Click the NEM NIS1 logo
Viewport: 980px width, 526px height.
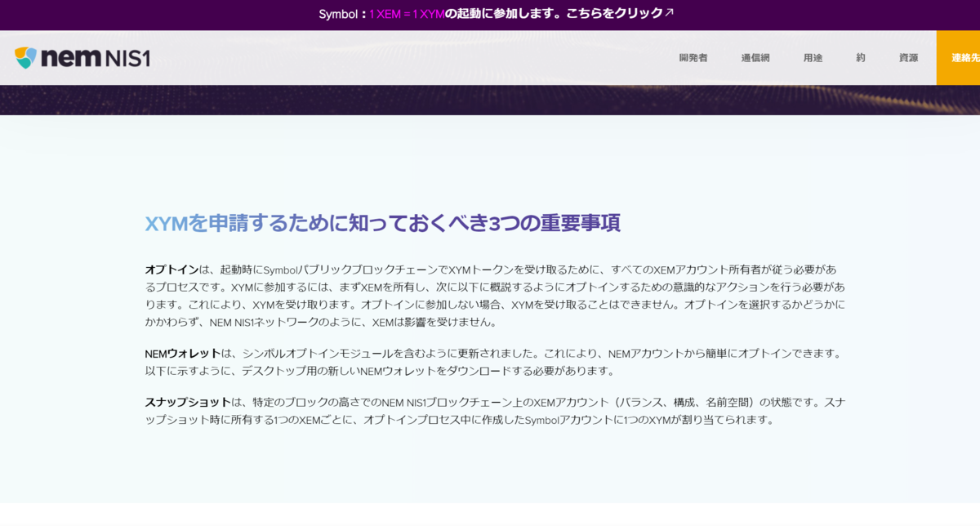(82, 58)
